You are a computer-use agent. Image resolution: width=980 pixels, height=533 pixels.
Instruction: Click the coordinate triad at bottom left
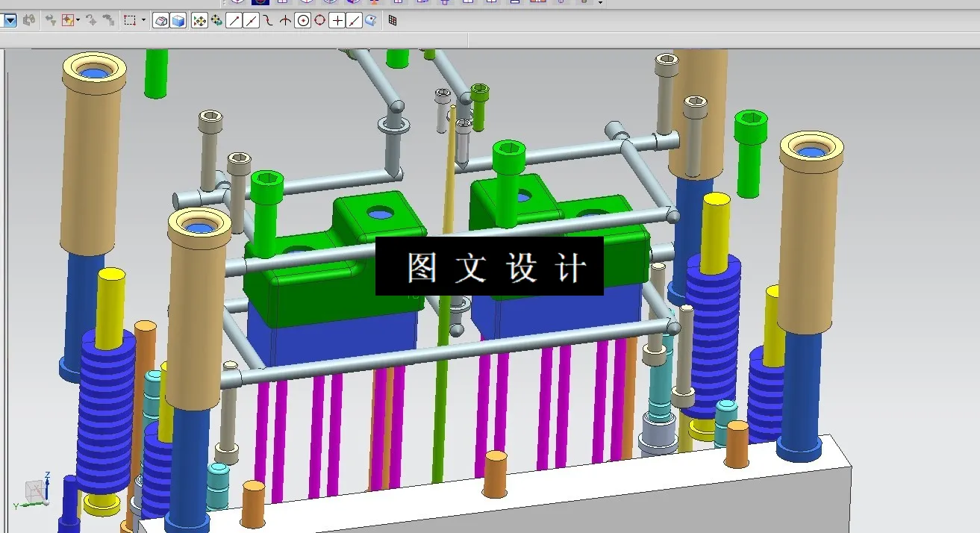coord(33,493)
